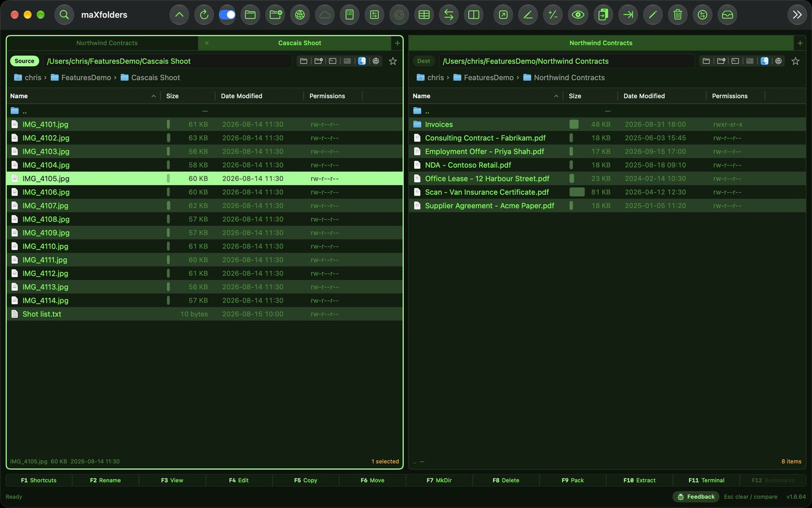Viewport: 812px width, 508px height.
Task: Close the Cascais Shoot tab
Action: click(x=206, y=43)
